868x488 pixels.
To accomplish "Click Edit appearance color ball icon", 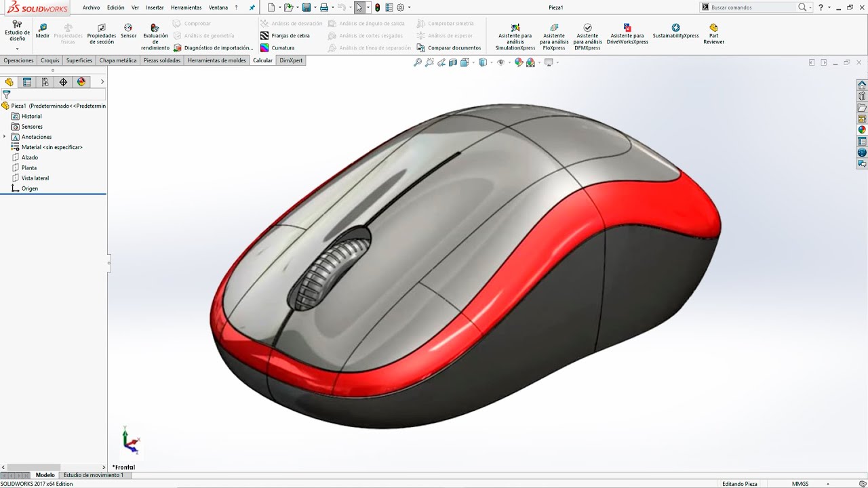I will coord(519,62).
